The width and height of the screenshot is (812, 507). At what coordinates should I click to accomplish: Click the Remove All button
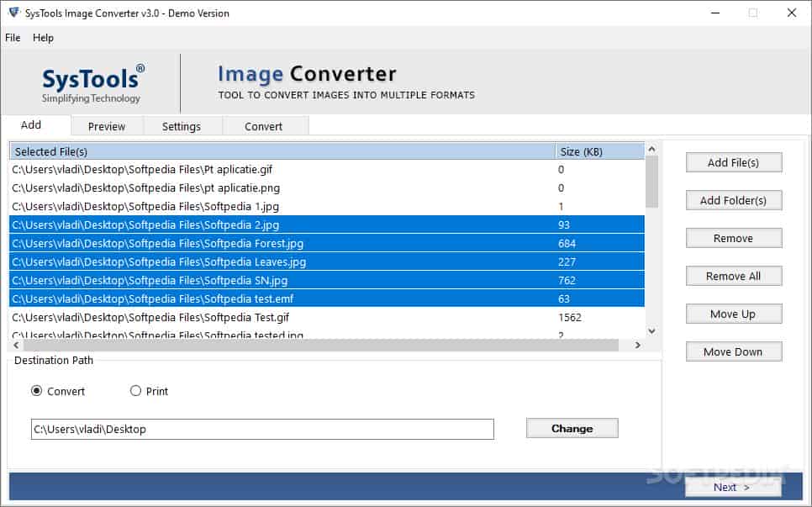(x=733, y=276)
